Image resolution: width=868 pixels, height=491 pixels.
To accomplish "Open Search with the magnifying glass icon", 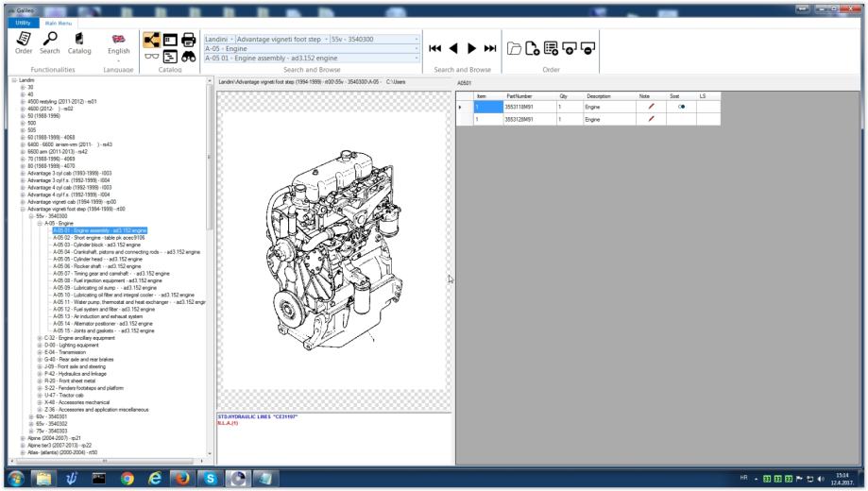I will [50, 39].
